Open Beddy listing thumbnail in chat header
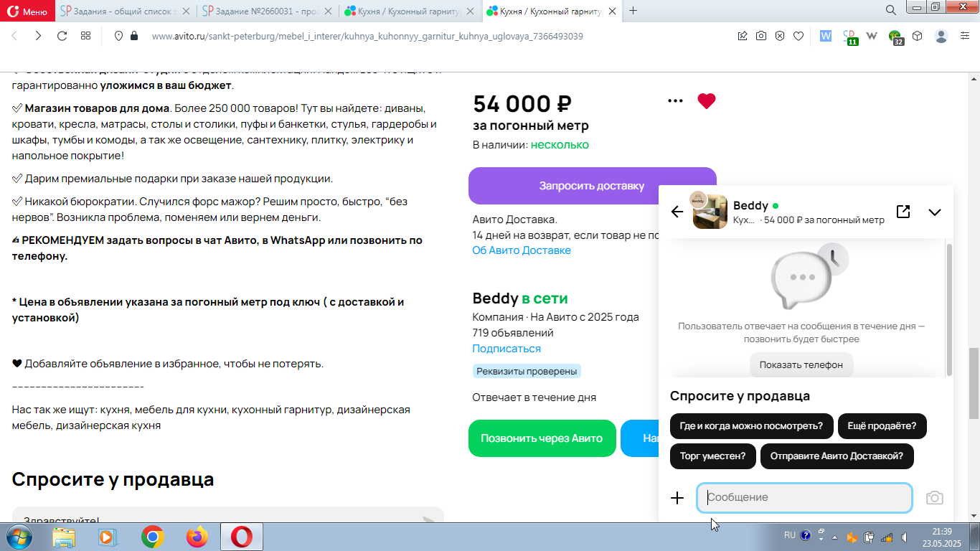Viewport: 980px width, 551px height. (710, 211)
